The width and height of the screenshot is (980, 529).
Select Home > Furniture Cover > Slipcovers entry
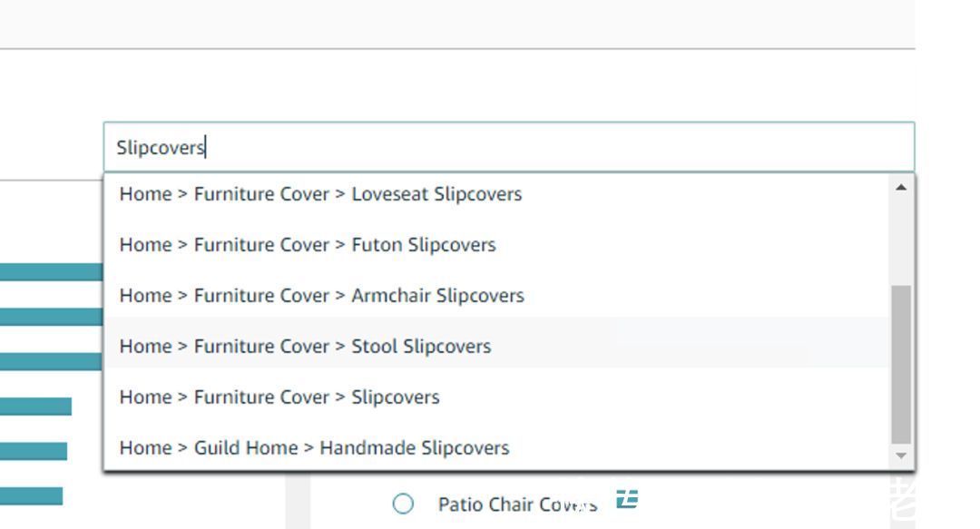(279, 397)
